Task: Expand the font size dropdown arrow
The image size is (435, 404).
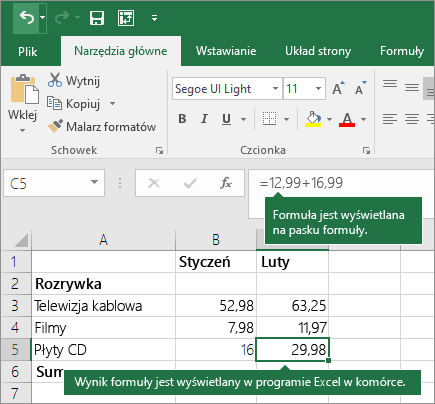Action: pos(318,89)
